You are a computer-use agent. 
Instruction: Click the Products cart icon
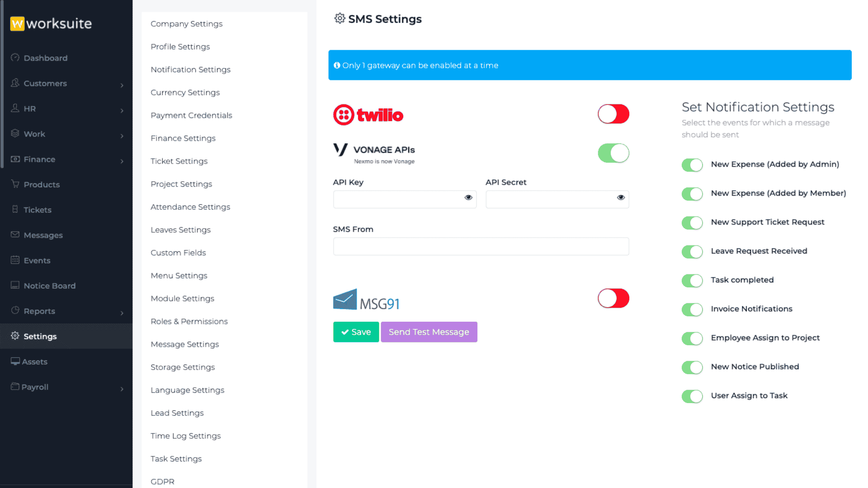15,184
